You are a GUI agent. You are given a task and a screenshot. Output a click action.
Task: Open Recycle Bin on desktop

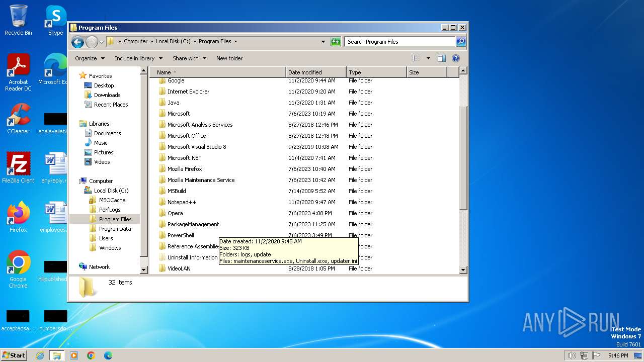pyautogui.click(x=18, y=20)
